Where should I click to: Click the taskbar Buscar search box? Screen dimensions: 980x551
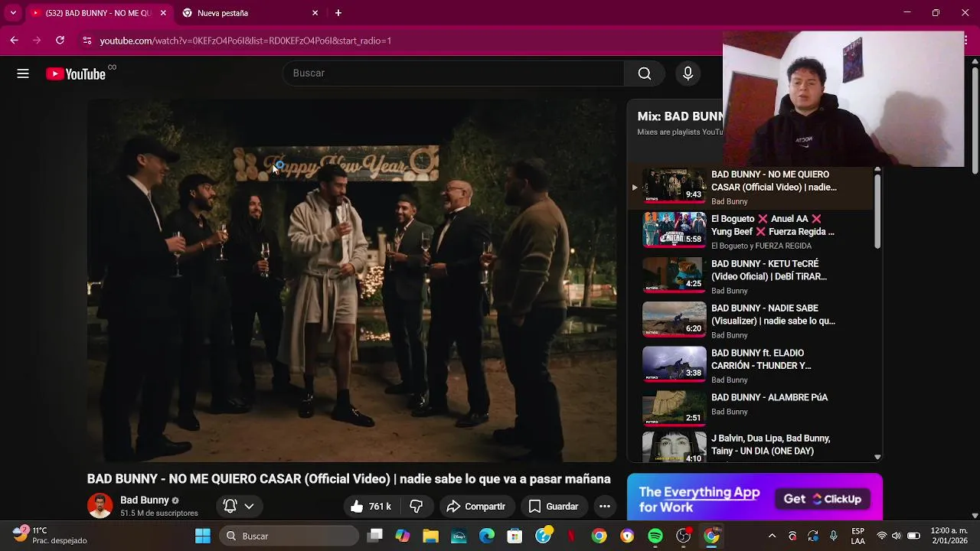(x=290, y=536)
